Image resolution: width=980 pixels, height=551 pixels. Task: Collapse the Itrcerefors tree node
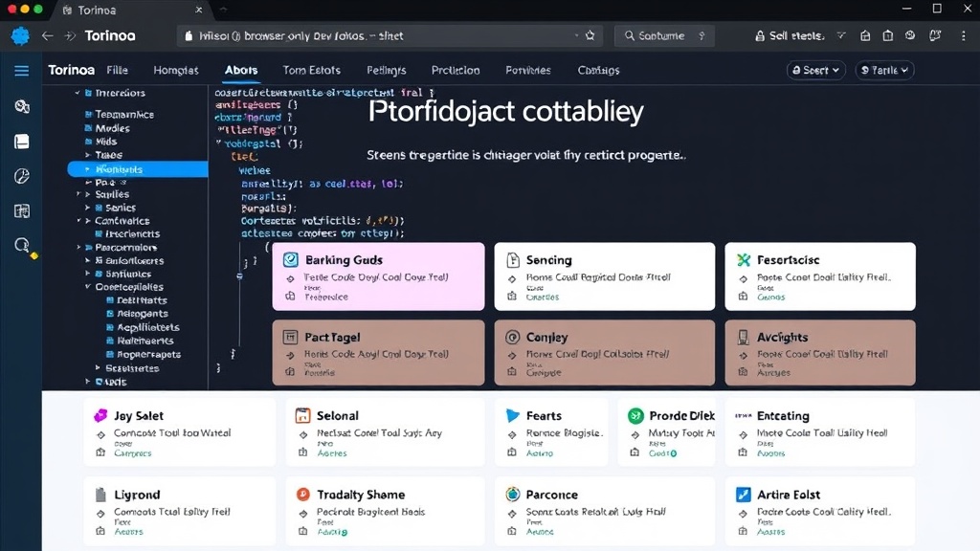coord(78,93)
